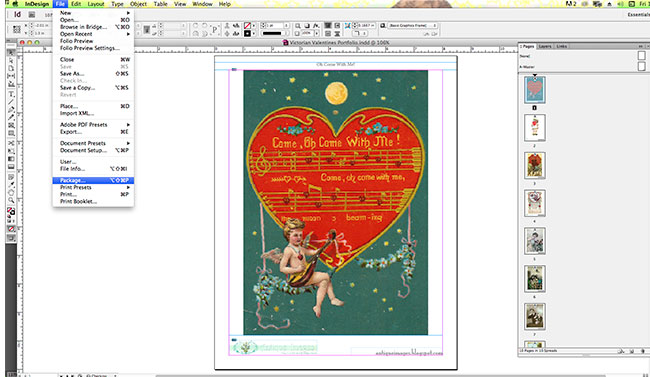Click the Apply None button in Tools

(11, 229)
